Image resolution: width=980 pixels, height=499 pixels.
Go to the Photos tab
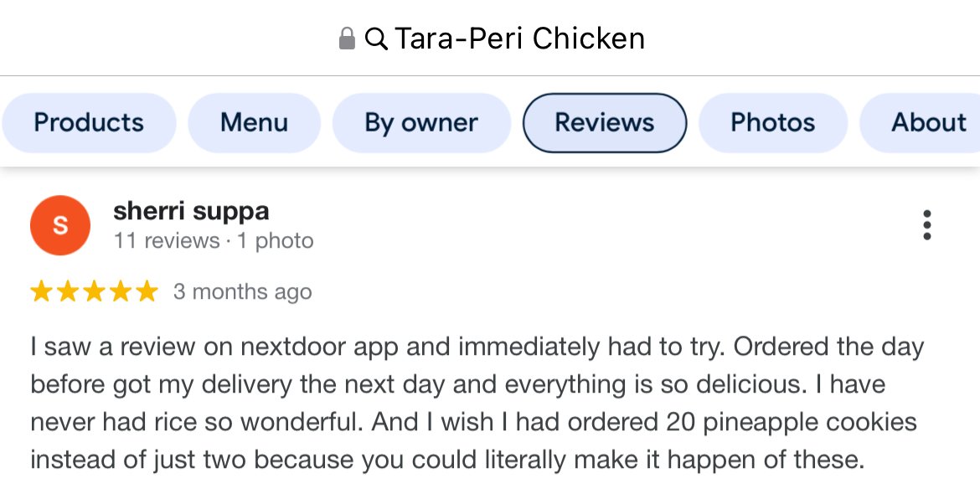pyautogui.click(x=772, y=123)
